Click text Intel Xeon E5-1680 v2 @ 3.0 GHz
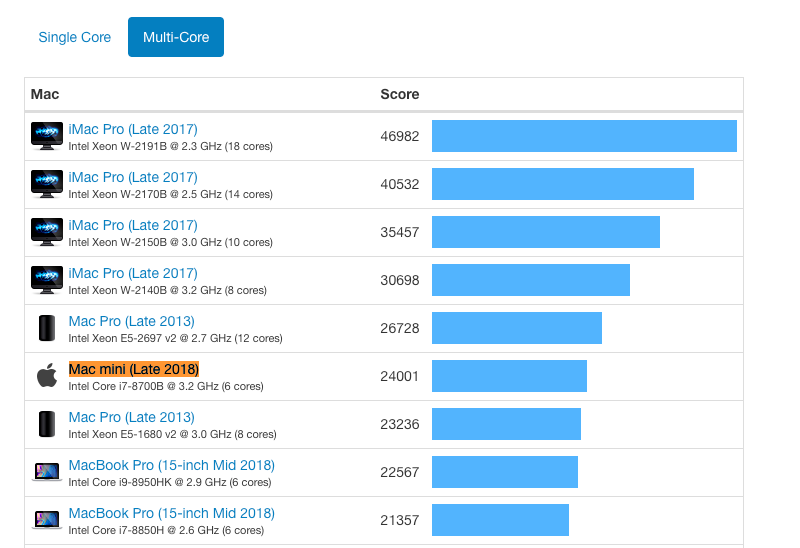This screenshot has width=800, height=548. 150,434
